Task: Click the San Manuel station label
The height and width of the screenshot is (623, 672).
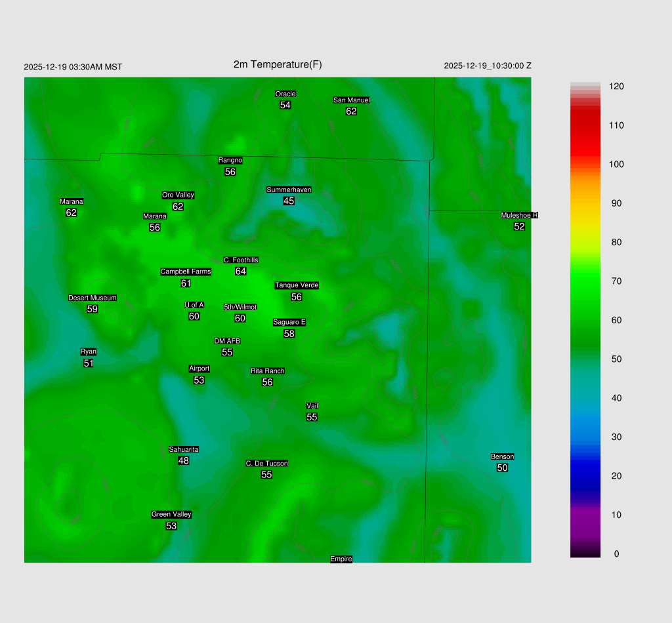Action: coord(351,100)
